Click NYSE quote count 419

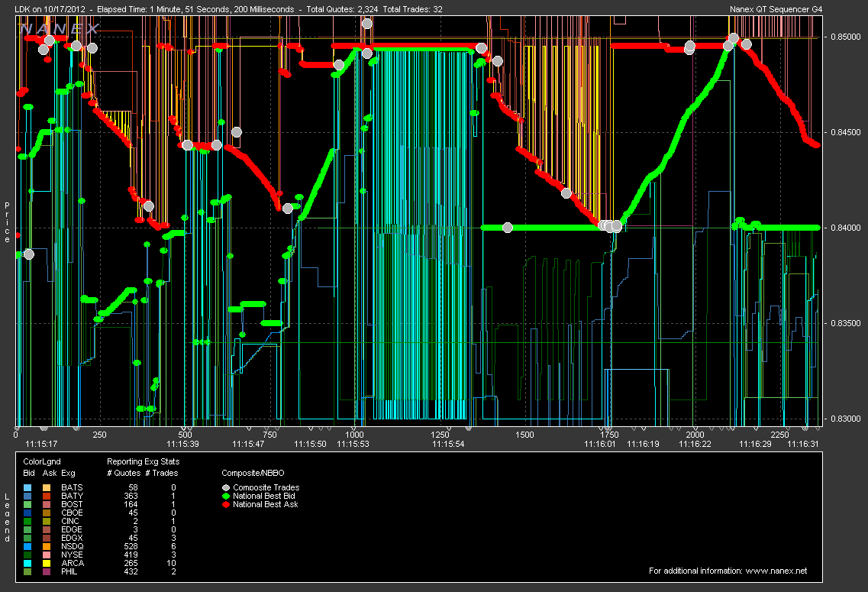click(x=131, y=555)
